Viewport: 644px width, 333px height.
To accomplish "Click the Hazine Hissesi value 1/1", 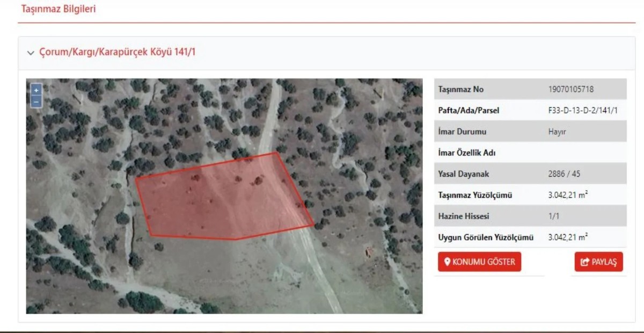I will [x=554, y=216].
